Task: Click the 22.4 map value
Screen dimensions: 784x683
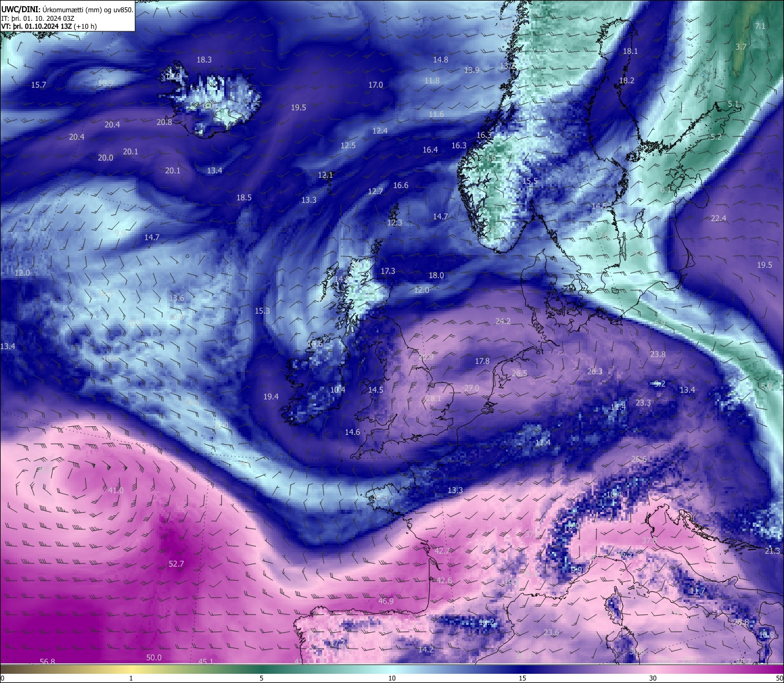Action: point(718,218)
